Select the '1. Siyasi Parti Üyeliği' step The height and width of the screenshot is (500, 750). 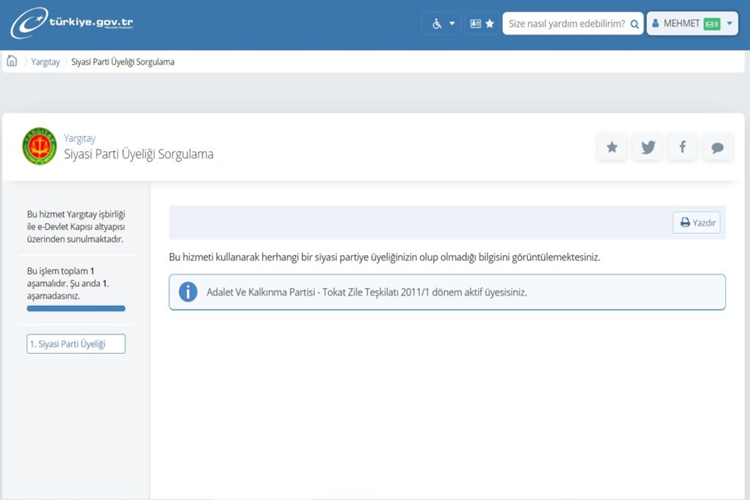[76, 344]
